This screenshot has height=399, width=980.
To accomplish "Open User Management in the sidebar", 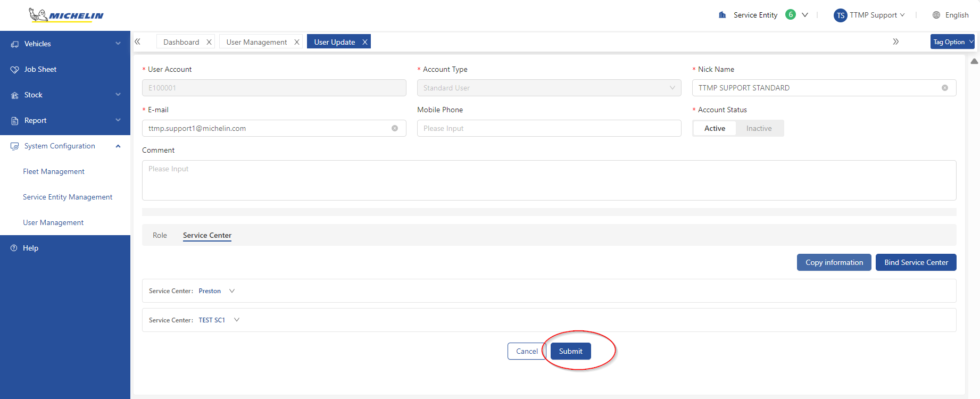I will 53,222.
